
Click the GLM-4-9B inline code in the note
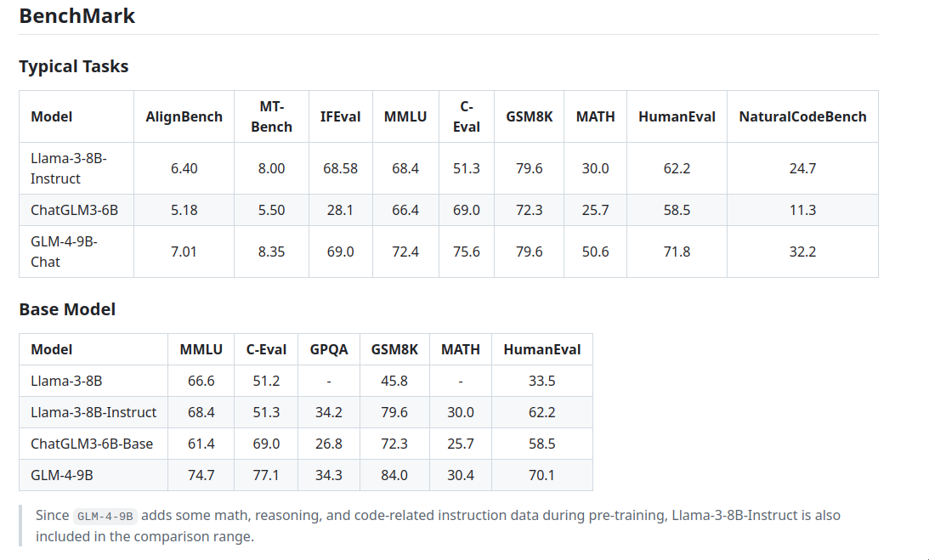[105, 516]
